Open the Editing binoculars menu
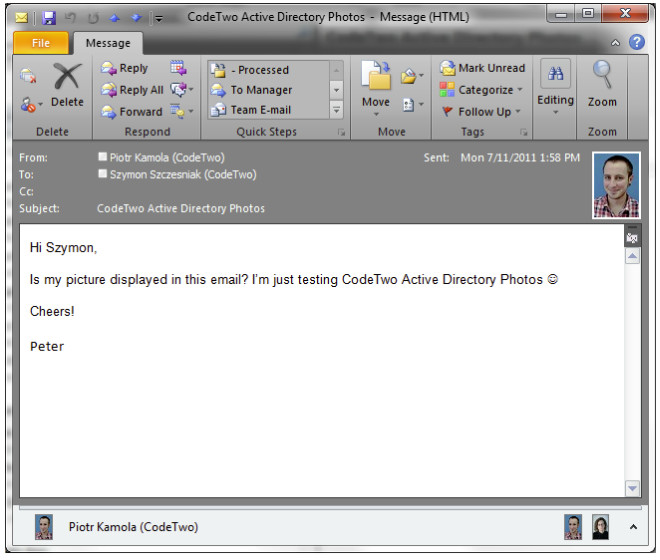The image size is (660, 560). (556, 88)
